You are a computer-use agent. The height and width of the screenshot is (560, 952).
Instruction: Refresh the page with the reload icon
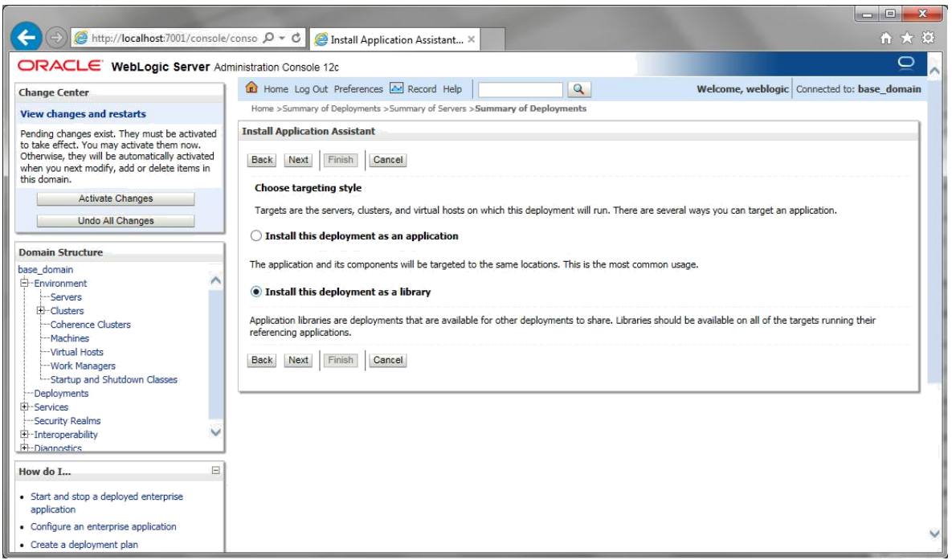click(x=296, y=38)
